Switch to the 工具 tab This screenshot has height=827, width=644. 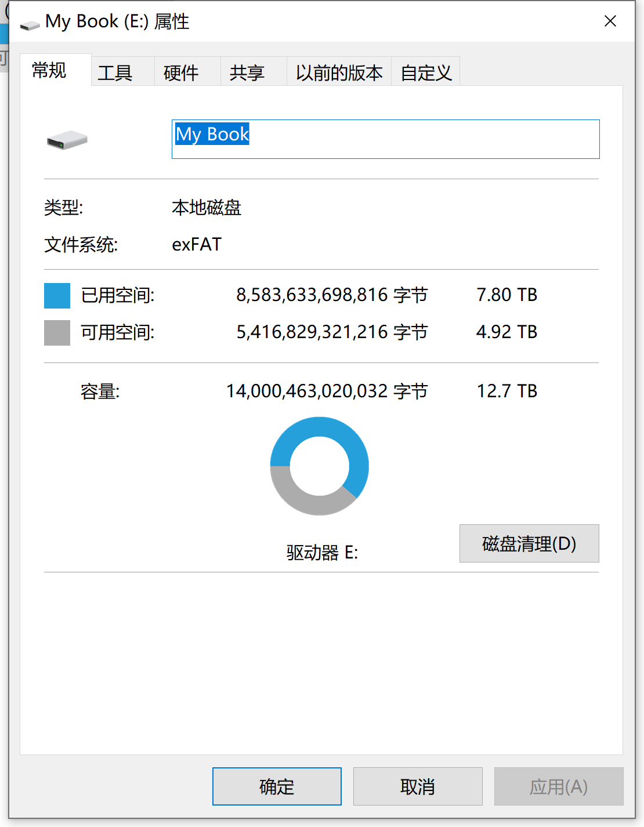point(116,71)
